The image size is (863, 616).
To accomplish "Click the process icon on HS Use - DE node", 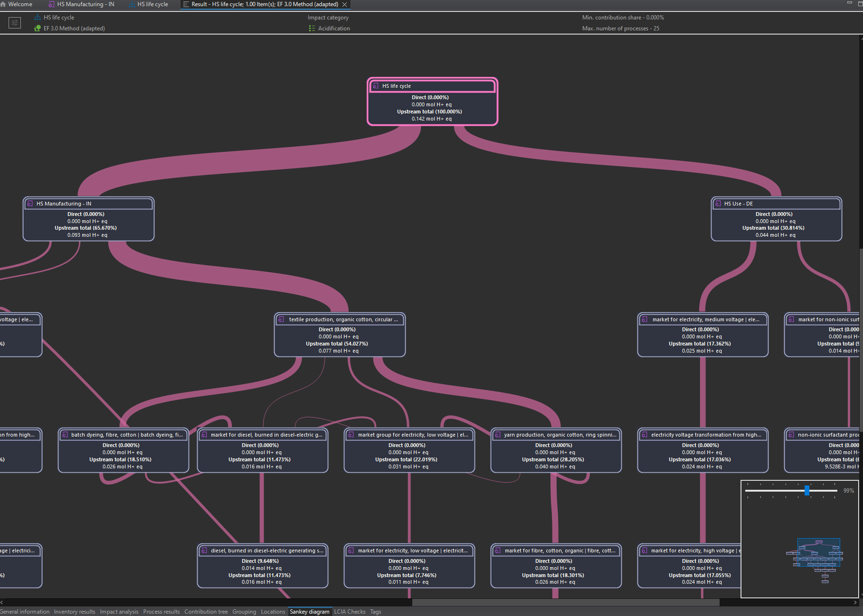I will coord(718,204).
